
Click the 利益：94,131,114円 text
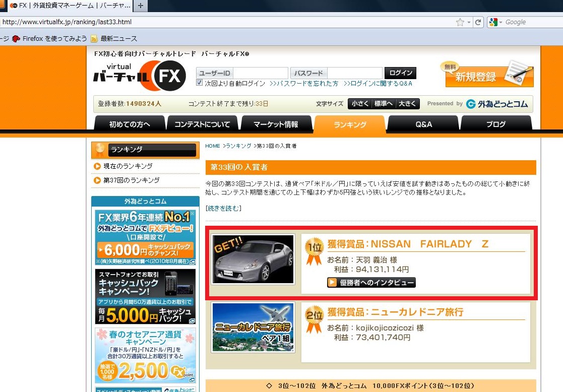(x=371, y=269)
